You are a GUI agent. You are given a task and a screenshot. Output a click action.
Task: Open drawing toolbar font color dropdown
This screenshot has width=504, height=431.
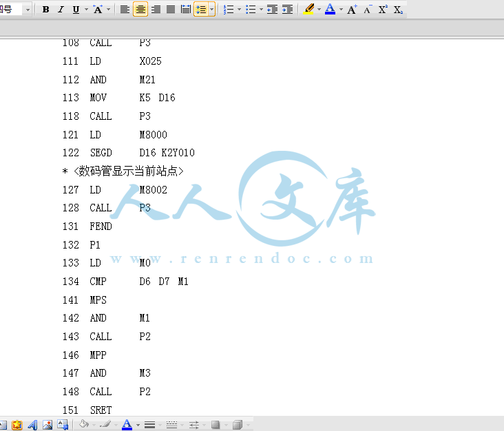click(138, 425)
